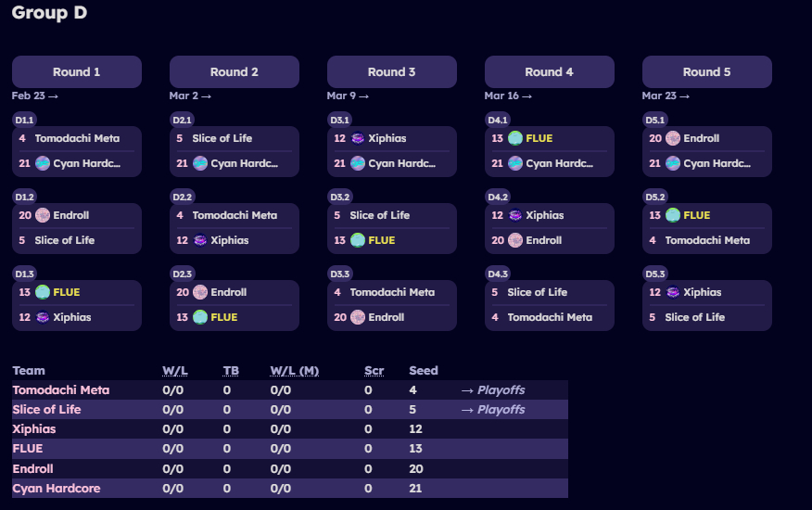Click FLUE team logo in match D1.3
812x510 pixels.
tap(43, 293)
